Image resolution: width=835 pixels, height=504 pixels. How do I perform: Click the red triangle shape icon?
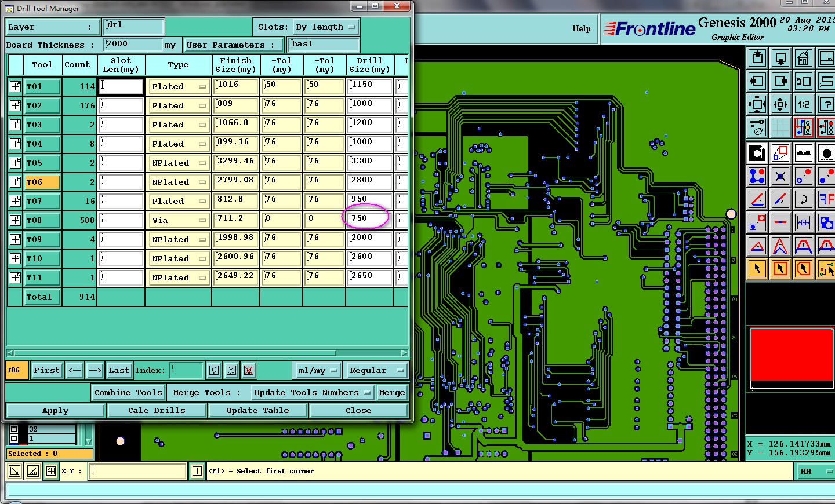(x=757, y=246)
